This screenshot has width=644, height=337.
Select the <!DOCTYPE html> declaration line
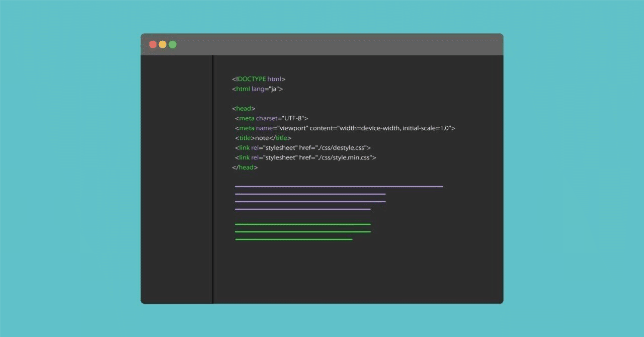click(259, 79)
